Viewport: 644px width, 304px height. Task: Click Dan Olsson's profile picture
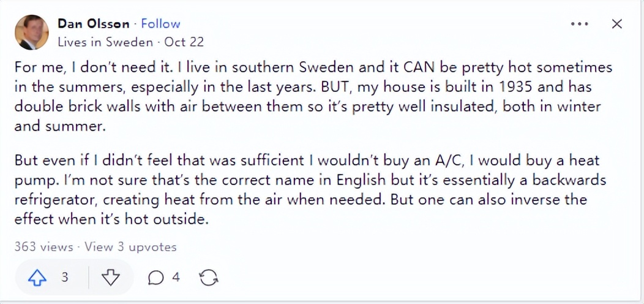(31, 32)
